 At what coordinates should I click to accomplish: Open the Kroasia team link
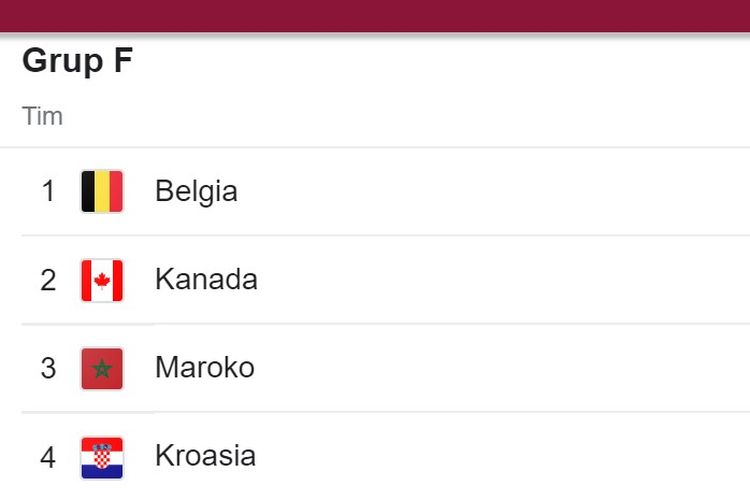point(205,456)
